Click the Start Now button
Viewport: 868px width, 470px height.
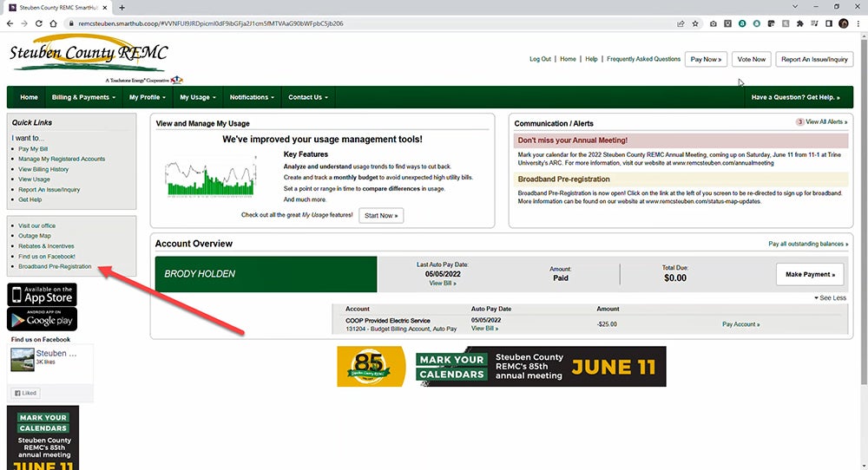[x=381, y=216]
